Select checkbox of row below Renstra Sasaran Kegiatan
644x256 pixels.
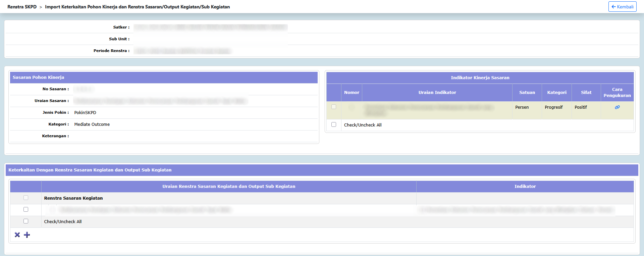pos(26,209)
